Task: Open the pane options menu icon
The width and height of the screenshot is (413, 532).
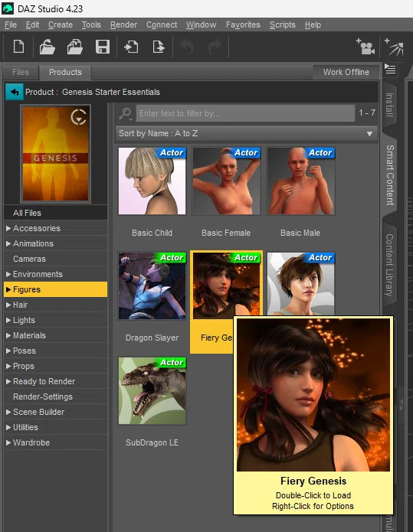Action: click(390, 69)
